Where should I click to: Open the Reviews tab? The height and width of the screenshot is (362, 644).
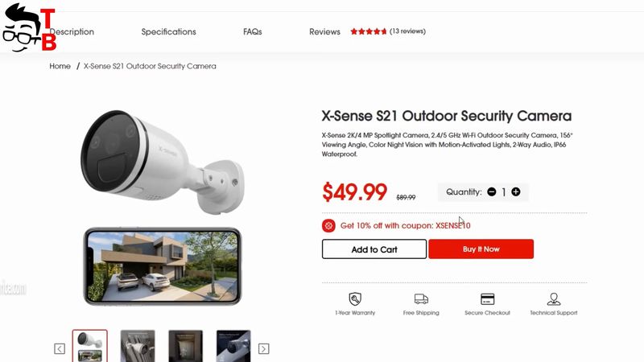[x=325, y=31]
